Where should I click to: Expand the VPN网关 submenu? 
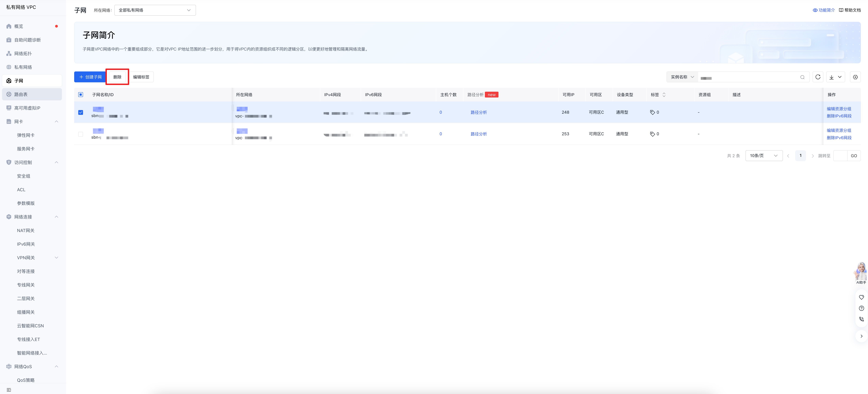pyautogui.click(x=56, y=258)
